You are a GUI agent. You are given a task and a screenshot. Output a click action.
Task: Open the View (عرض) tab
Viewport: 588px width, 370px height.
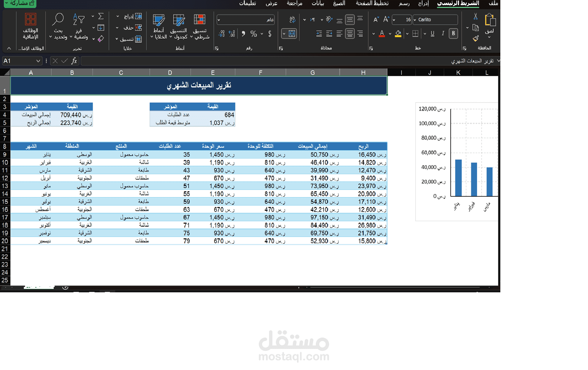click(x=271, y=3)
